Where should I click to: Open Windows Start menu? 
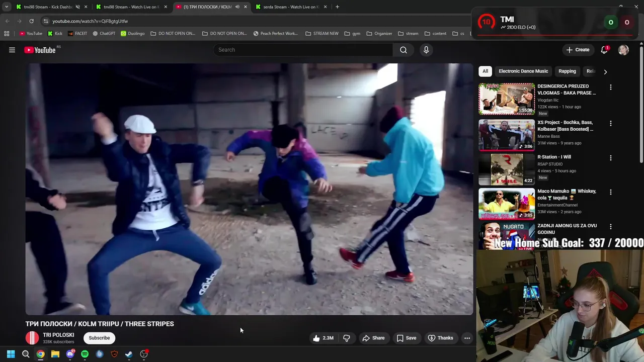tap(11, 354)
